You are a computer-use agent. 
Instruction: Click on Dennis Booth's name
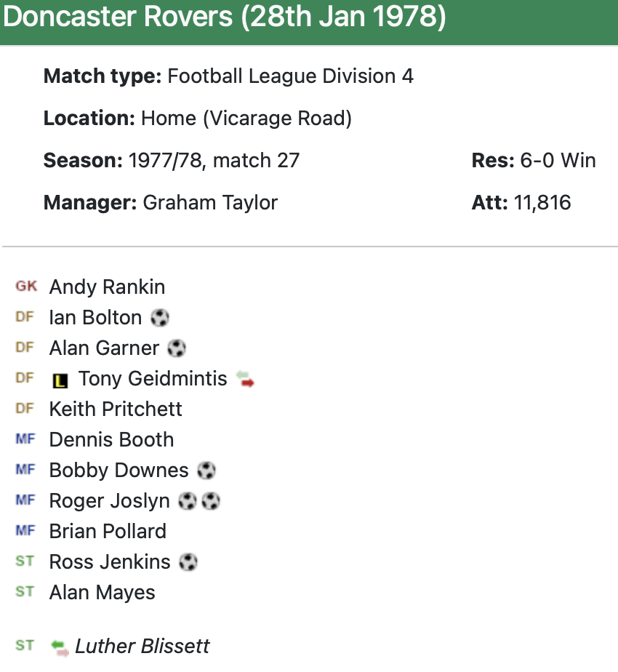pyautogui.click(x=111, y=440)
